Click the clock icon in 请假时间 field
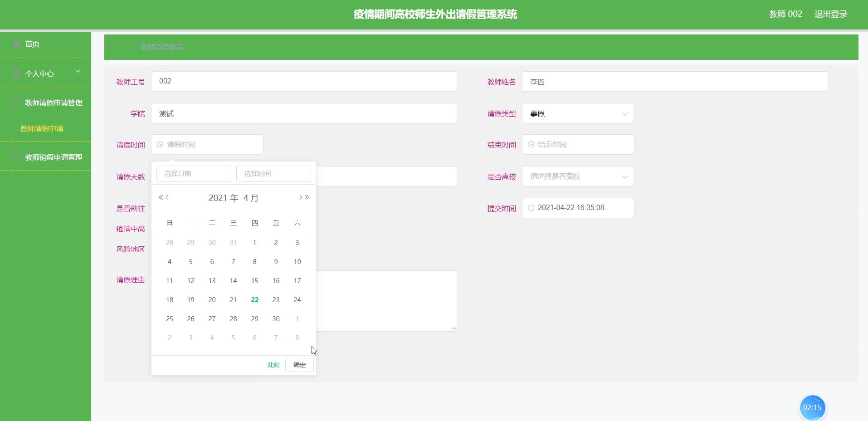 pos(160,144)
